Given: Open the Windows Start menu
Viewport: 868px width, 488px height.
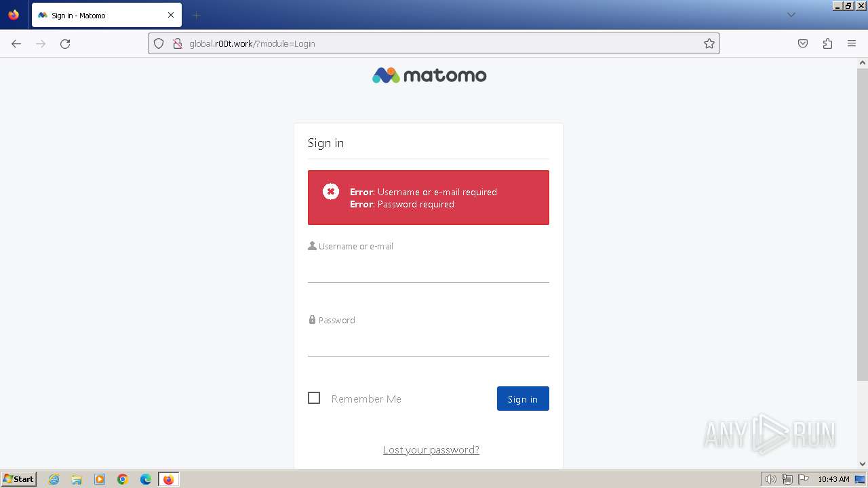Looking at the screenshot, I should (19, 479).
